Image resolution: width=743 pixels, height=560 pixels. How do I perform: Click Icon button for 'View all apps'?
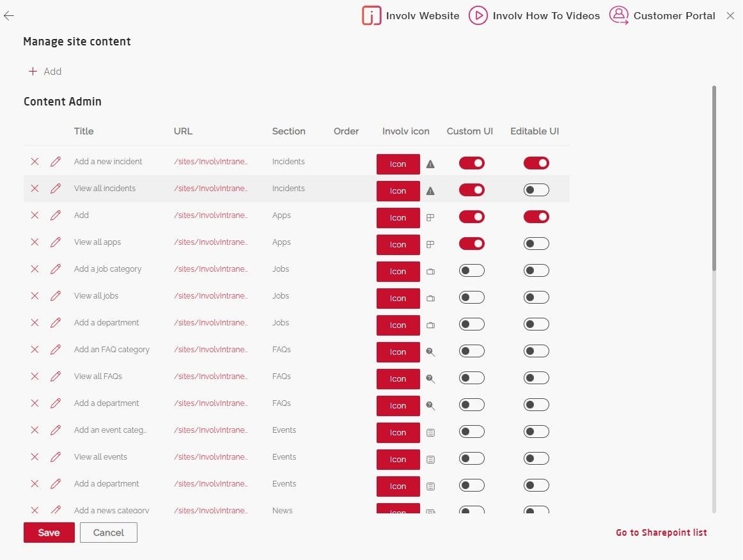(x=398, y=245)
